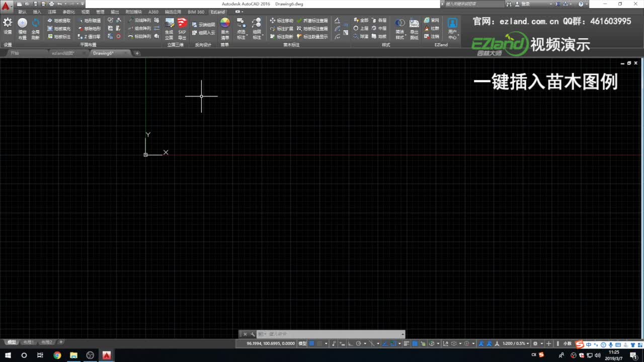
Task: Switch to the A360 ribbon tab
Action: (153, 12)
